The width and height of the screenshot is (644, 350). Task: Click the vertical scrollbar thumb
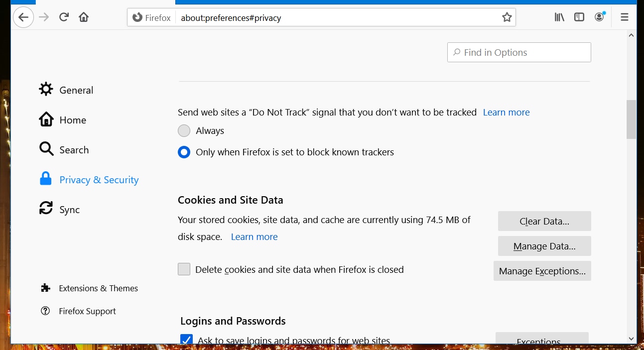pyautogui.click(x=631, y=119)
